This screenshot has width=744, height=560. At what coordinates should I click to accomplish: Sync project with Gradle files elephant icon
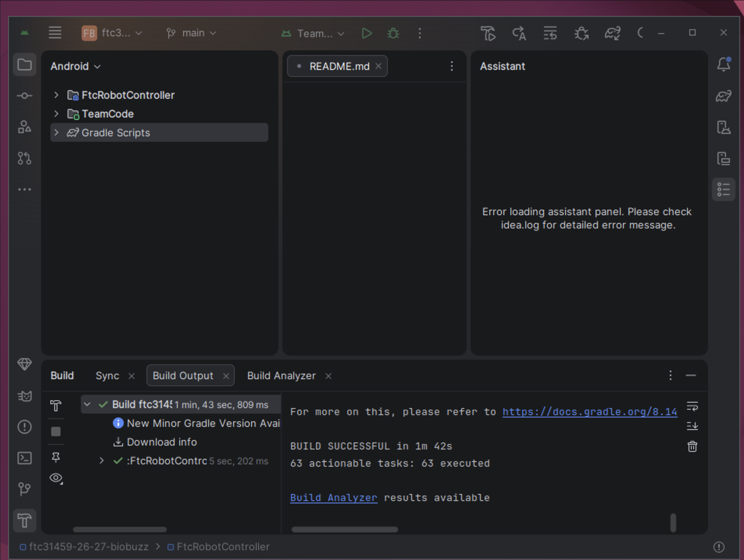pos(612,33)
